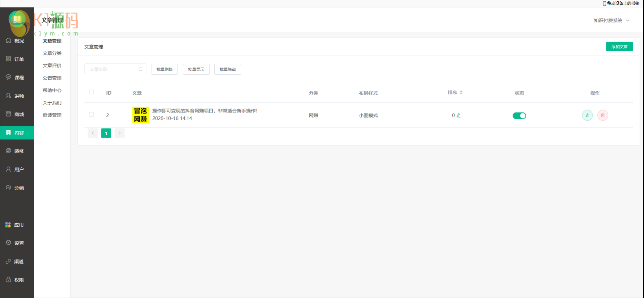Tick the select-all header checkbox
644x298 pixels.
(x=91, y=92)
